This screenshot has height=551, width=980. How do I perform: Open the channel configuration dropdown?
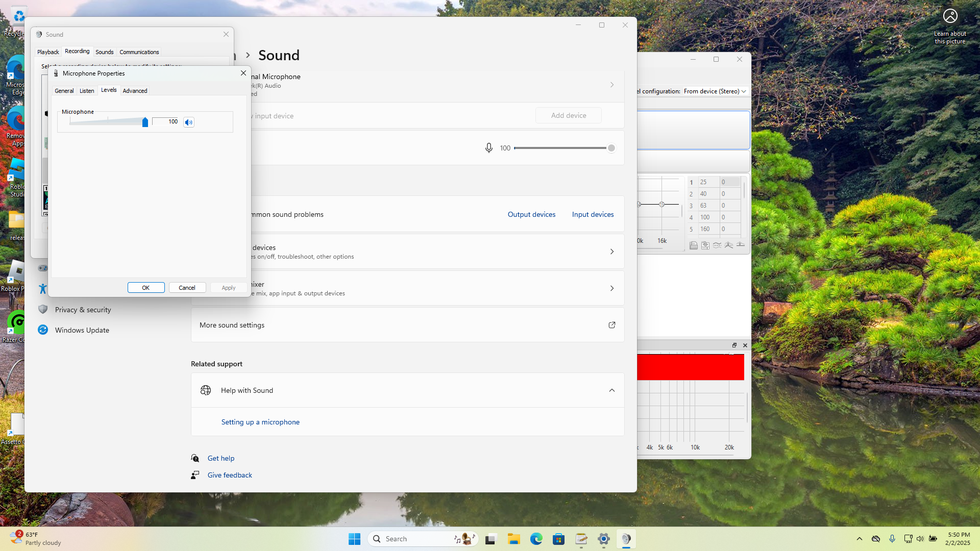(715, 91)
